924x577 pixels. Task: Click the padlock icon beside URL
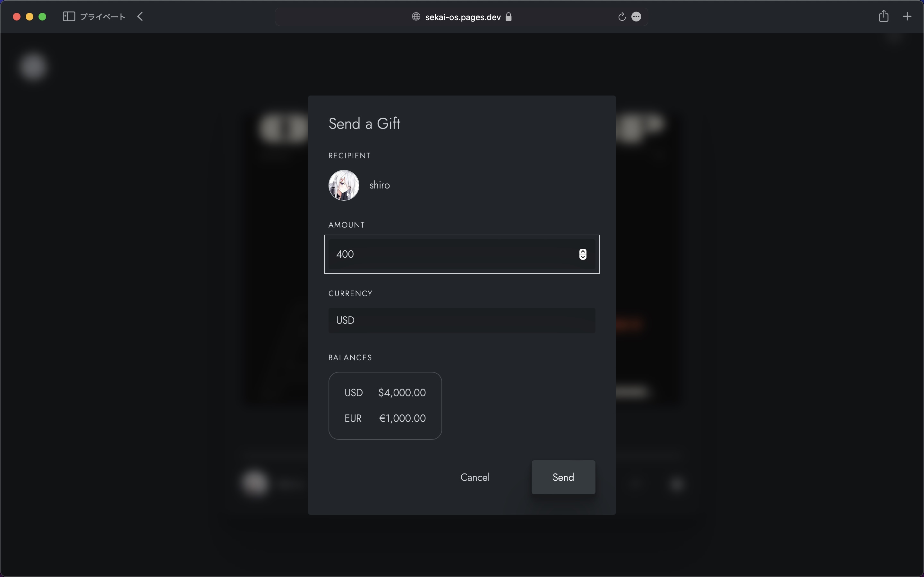click(x=509, y=17)
